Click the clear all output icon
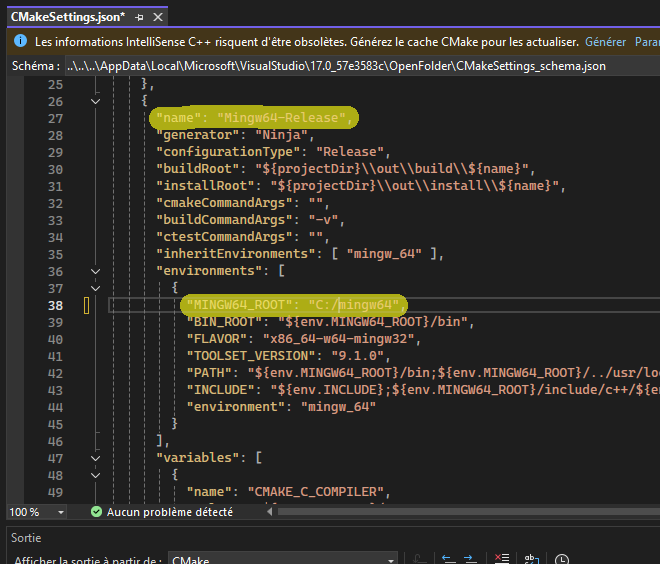Viewport: 660px width, 564px height. point(502,559)
